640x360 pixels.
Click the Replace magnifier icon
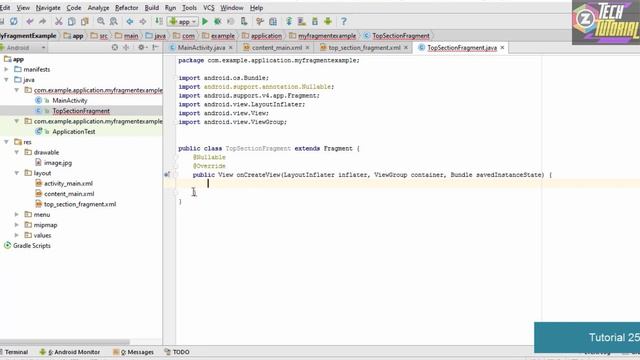click(x=114, y=21)
